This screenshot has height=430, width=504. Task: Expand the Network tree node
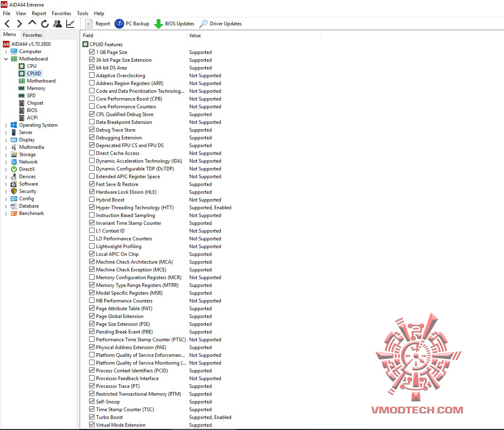[6, 162]
